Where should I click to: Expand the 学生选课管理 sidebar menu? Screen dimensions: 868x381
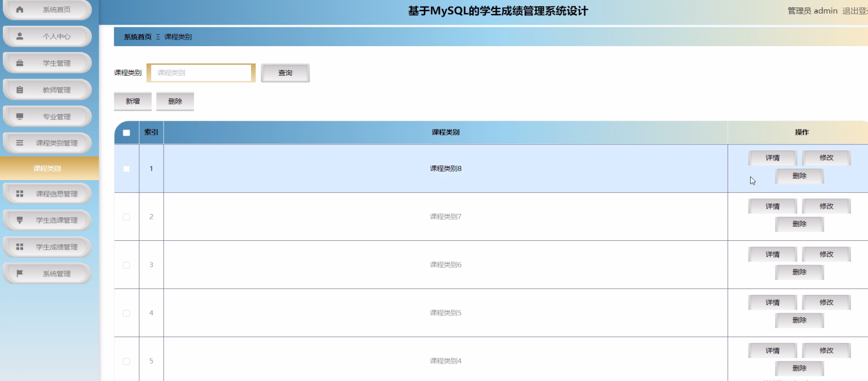click(x=47, y=220)
